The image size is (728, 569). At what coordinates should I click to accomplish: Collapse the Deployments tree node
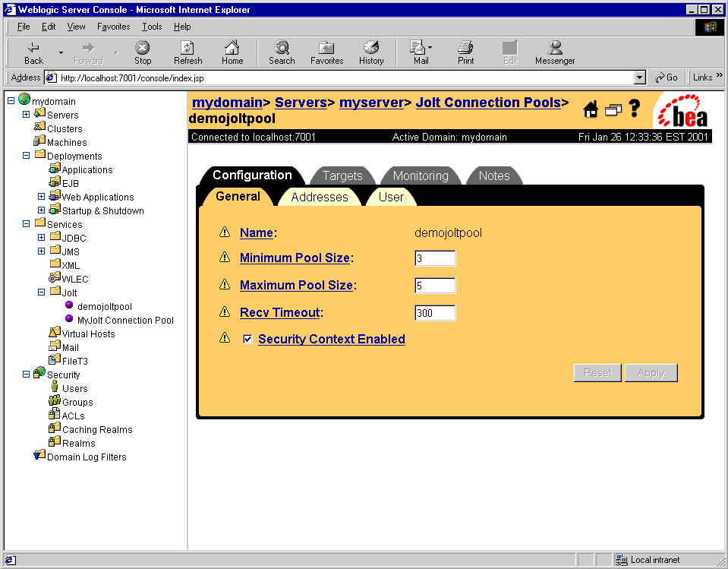25,156
